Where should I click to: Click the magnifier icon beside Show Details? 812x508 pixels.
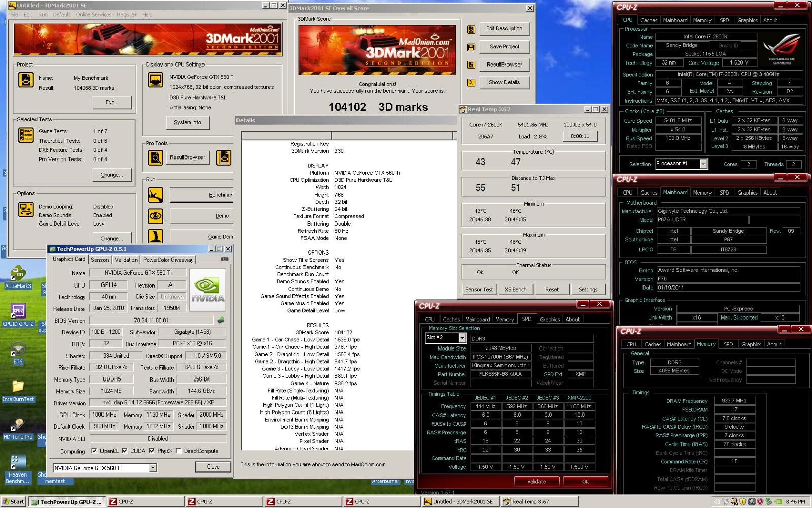click(x=471, y=82)
